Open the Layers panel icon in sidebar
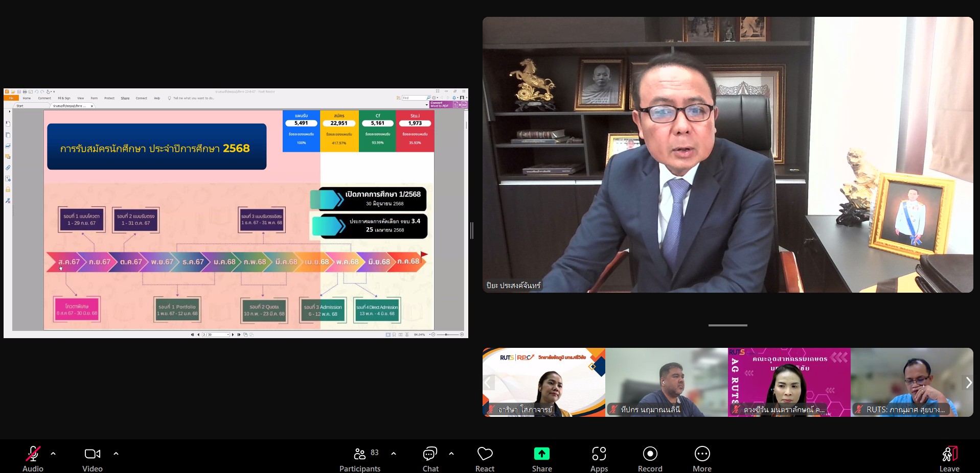 coord(8,146)
